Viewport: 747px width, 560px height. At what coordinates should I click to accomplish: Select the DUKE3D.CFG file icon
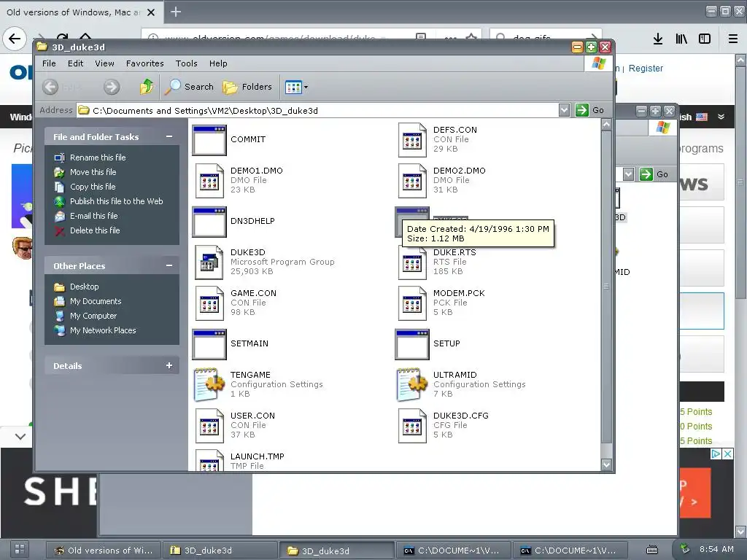(x=412, y=426)
